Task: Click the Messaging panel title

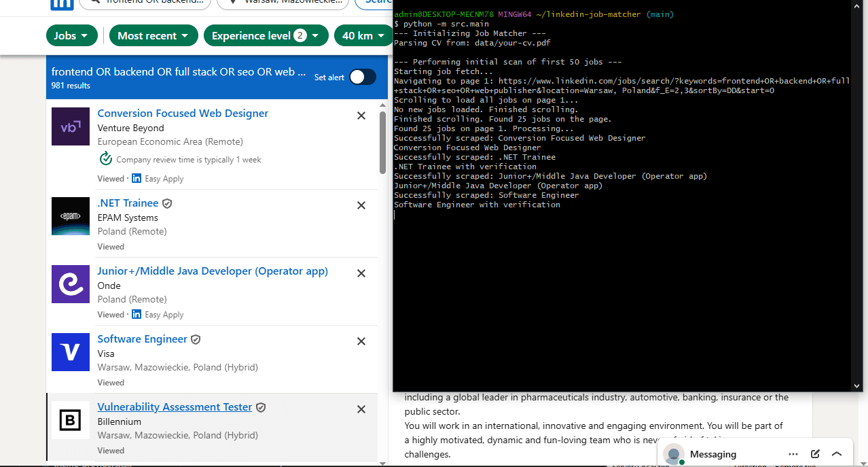Action: pos(713,454)
